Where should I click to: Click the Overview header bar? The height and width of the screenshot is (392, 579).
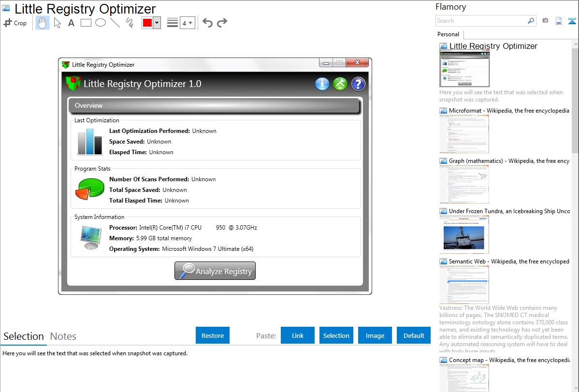(x=214, y=106)
